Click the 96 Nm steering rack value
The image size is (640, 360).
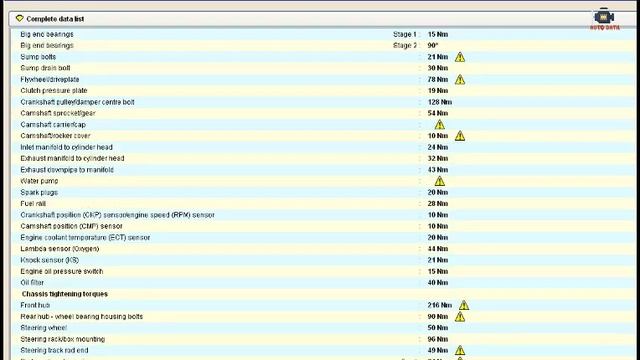click(438, 339)
